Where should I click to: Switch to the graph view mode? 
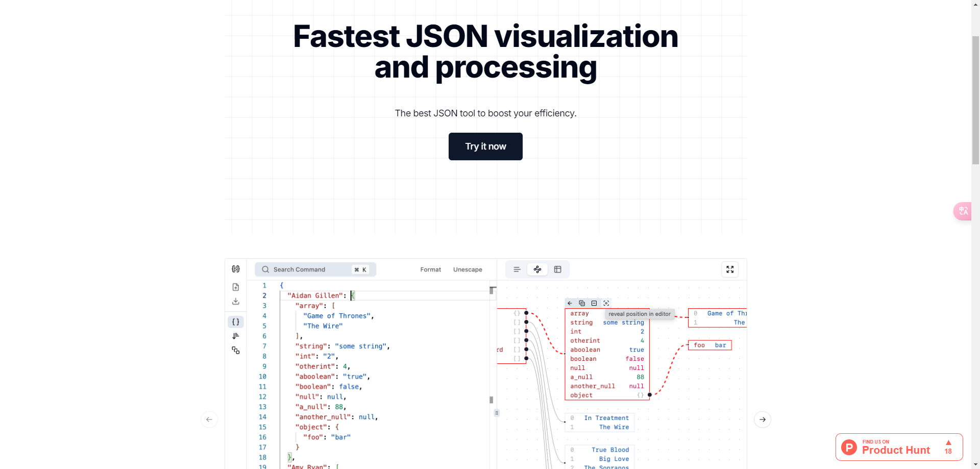click(x=537, y=269)
